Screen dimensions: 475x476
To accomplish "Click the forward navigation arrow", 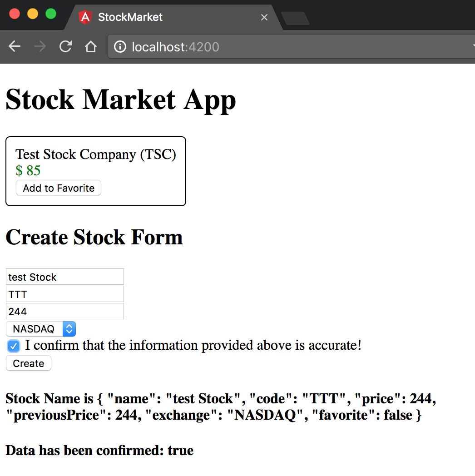I will pos(40,46).
